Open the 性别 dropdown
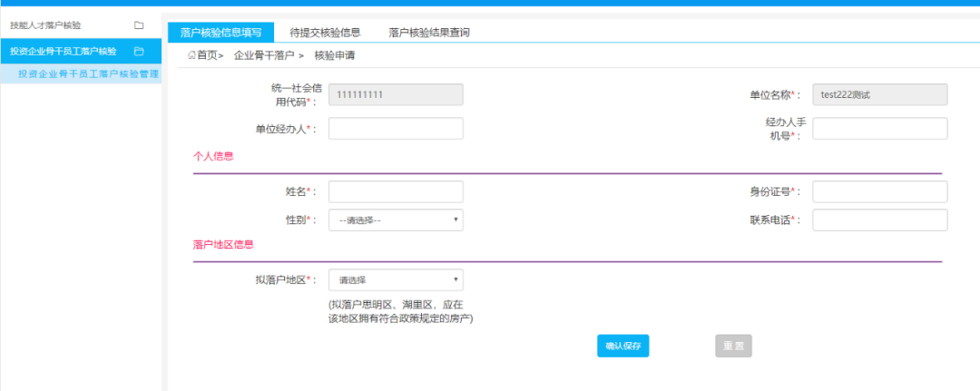Image resolution: width=980 pixels, height=391 pixels. [x=396, y=220]
